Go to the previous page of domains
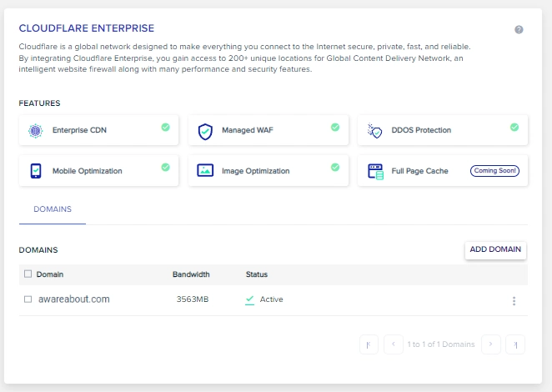Screen dimensions: 552x392 (x=394, y=344)
